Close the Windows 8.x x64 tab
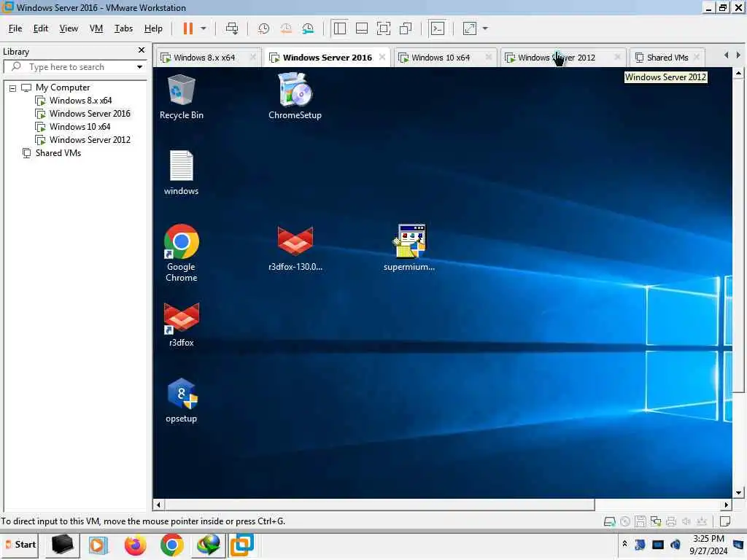The height and width of the screenshot is (560, 747). [253, 57]
